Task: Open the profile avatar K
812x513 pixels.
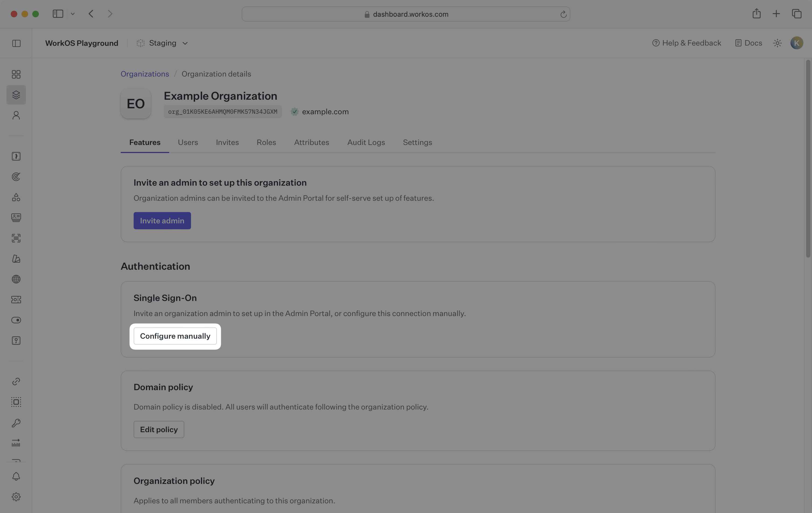Action: [797, 43]
